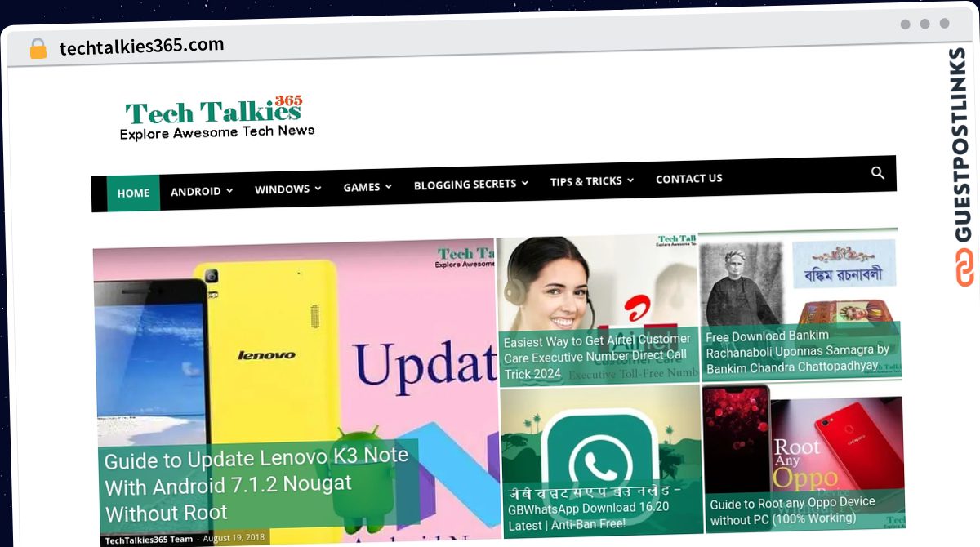Open the Home menu item

click(x=133, y=193)
